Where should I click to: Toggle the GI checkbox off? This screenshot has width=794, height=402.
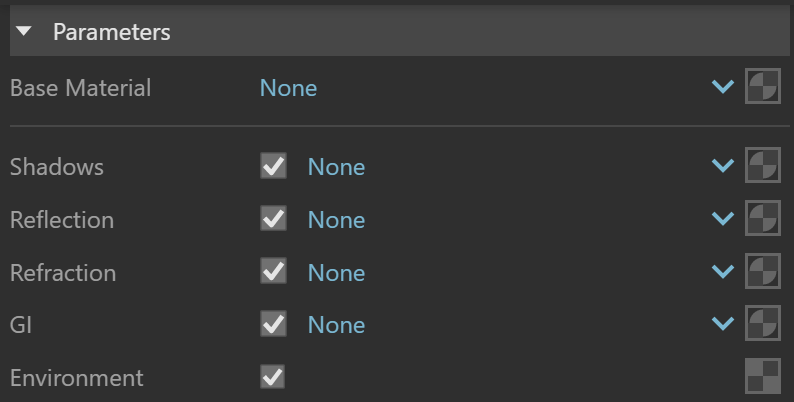pyautogui.click(x=273, y=324)
